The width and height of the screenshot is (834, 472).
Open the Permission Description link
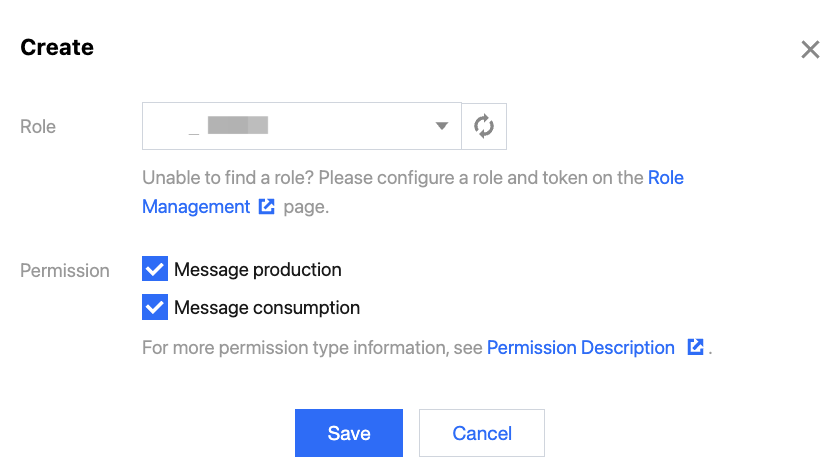coord(581,348)
